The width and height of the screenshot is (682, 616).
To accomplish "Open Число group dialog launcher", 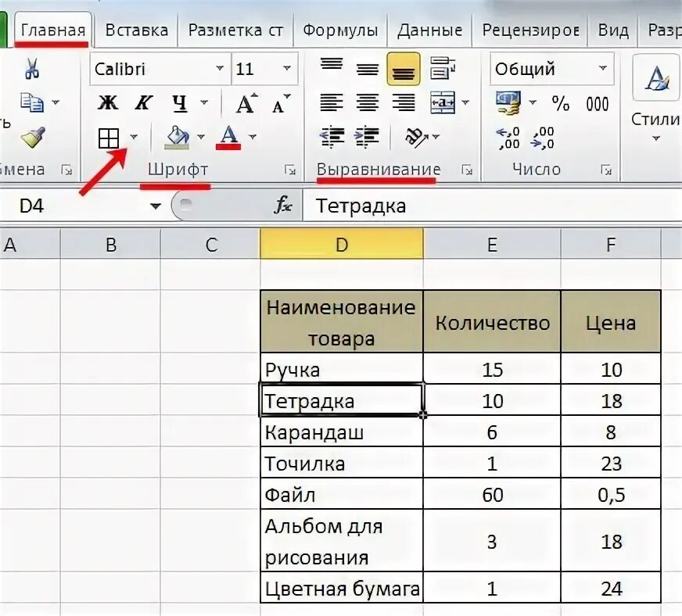I will click(606, 170).
